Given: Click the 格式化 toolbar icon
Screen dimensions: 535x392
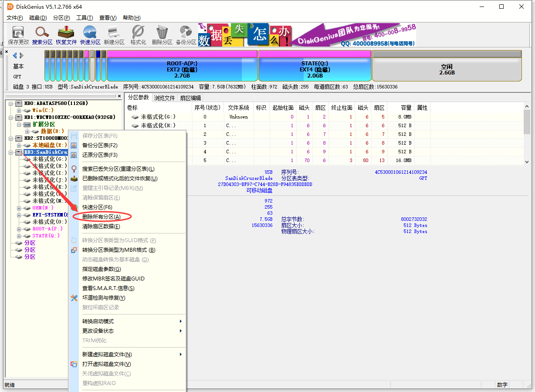Looking at the screenshot, I should [138, 35].
